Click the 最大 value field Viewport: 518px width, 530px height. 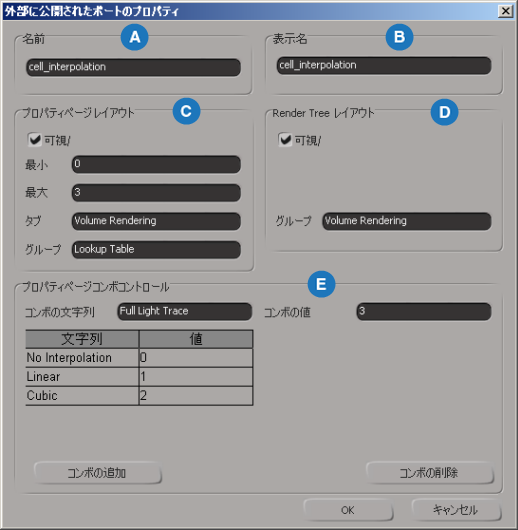point(156,193)
